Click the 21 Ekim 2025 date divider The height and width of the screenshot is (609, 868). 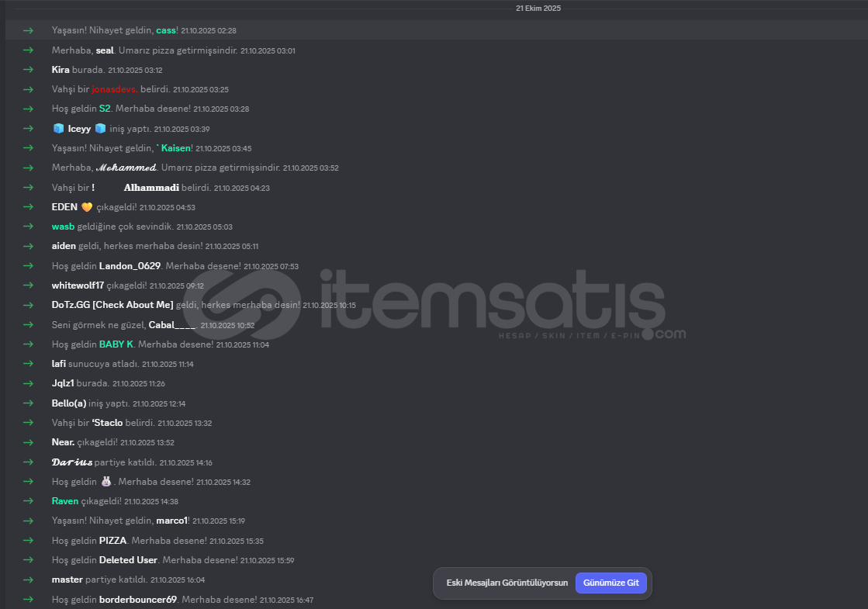[538, 9]
